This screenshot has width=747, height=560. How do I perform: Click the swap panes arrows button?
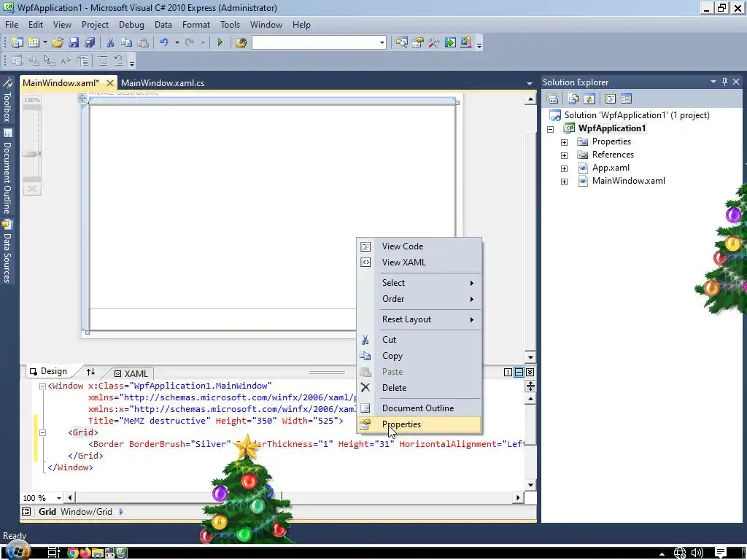pos(90,372)
